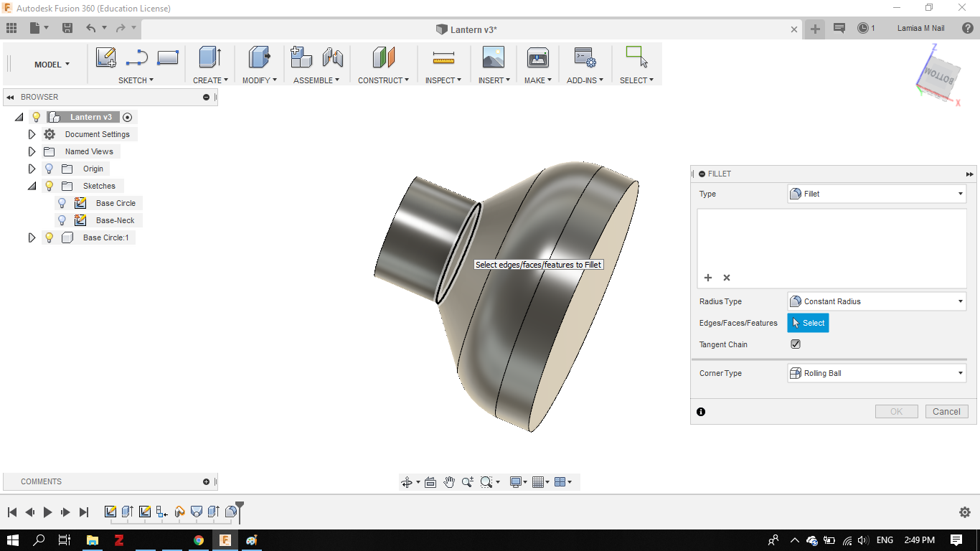Undo the last action
The image size is (980, 551).
tap(90, 28)
